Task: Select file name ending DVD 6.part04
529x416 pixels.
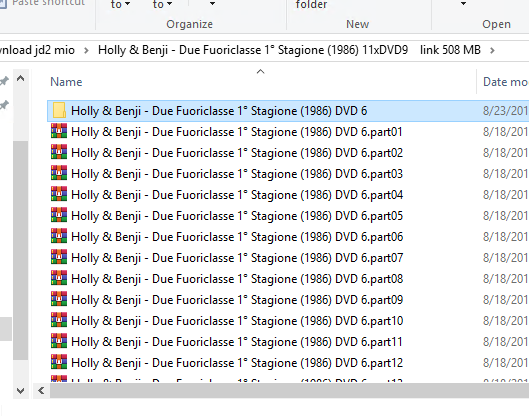Action: click(237, 195)
